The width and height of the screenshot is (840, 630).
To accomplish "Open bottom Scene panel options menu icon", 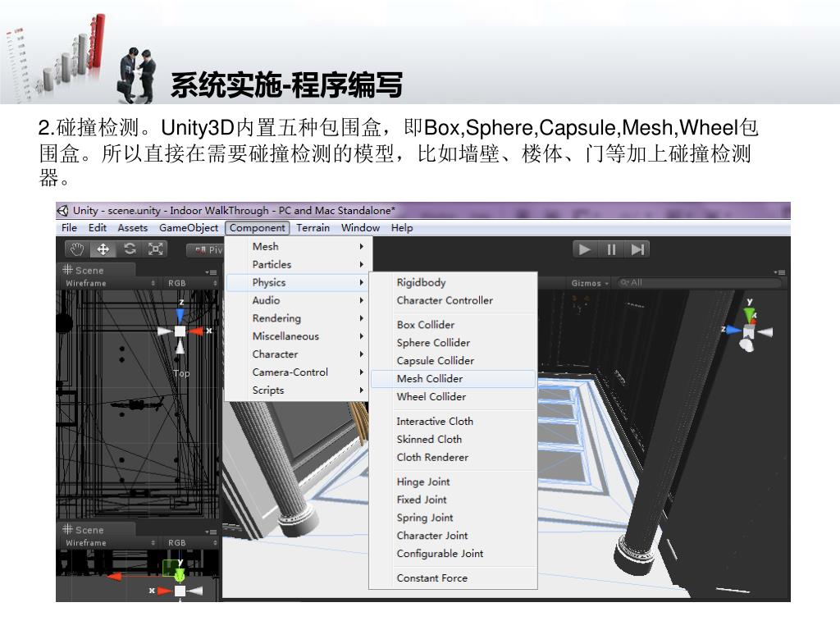I will tap(211, 532).
